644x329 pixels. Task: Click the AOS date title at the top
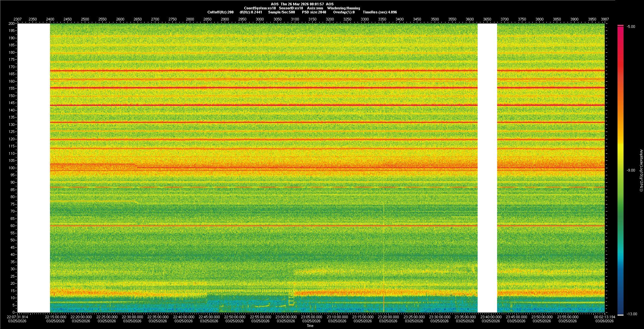tap(302, 4)
